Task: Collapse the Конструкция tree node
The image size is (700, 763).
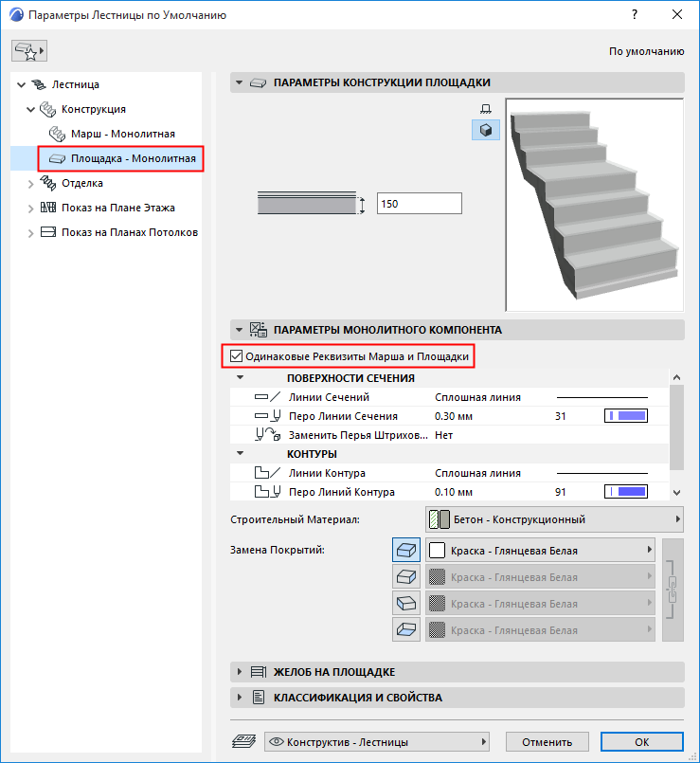Action: pos(30,110)
